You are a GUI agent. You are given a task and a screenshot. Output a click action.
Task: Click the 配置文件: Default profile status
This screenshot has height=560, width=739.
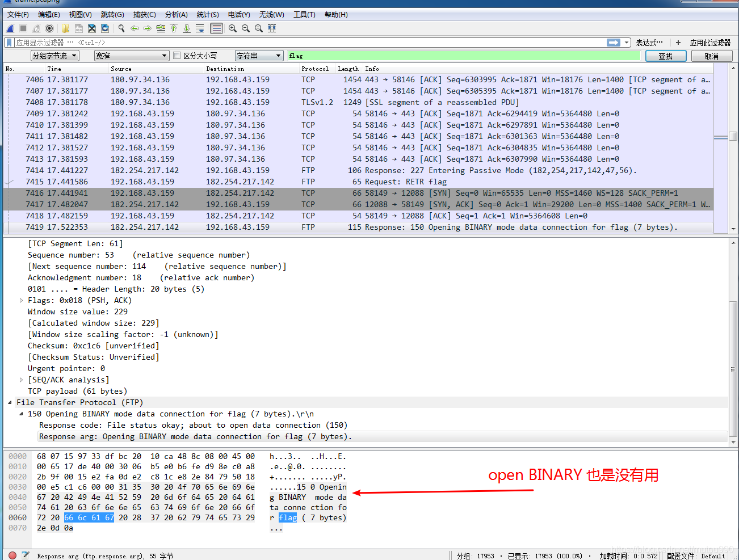pyautogui.click(x=696, y=556)
